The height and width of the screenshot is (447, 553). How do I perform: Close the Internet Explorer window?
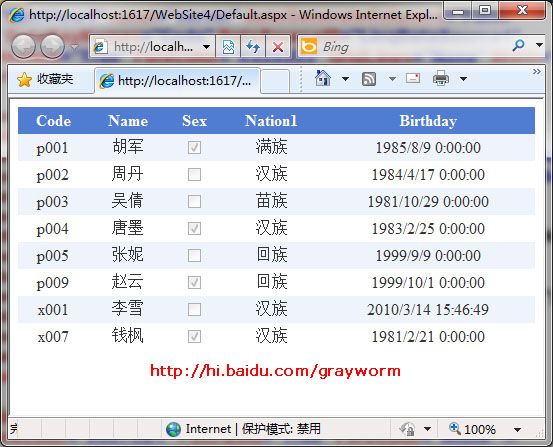pos(522,11)
